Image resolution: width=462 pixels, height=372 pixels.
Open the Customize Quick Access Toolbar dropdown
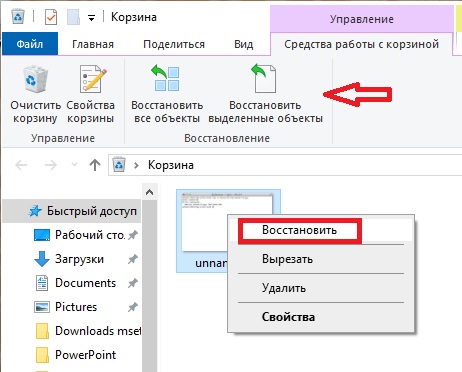(x=91, y=18)
